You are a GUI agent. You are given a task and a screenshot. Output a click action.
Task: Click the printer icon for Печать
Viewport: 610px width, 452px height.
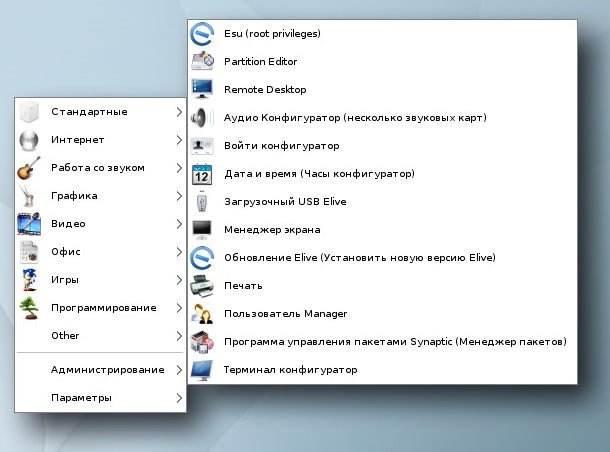point(202,286)
